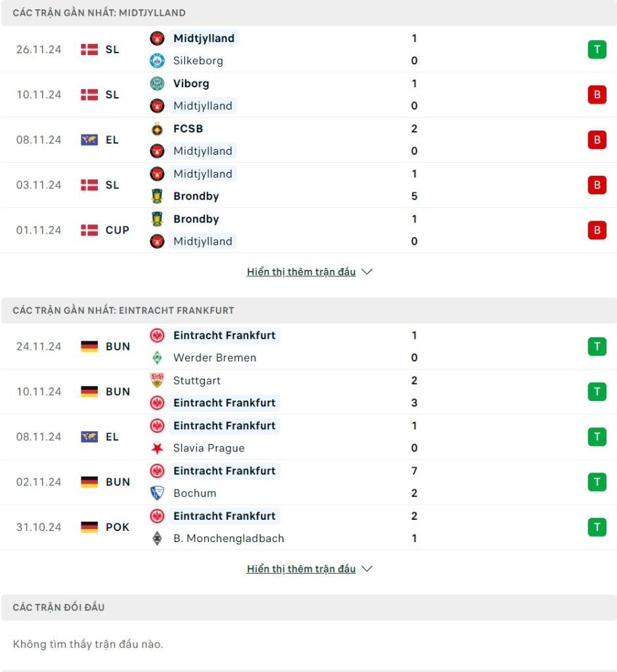Open the Stuttgart vs Eintracht Frankfurt match row
Screen dimensions: 617x672
click(x=308, y=392)
